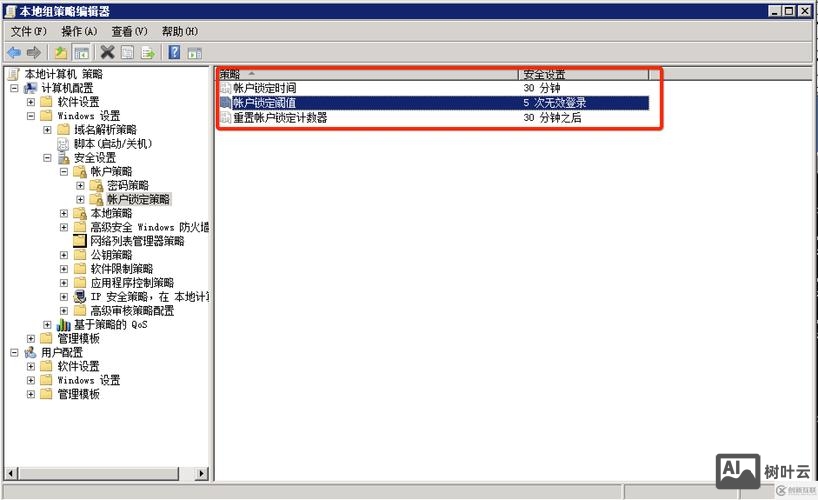This screenshot has width=818, height=500.
Task: Click the tree pane right scroll arrow
Action: pyautogui.click(x=202, y=473)
